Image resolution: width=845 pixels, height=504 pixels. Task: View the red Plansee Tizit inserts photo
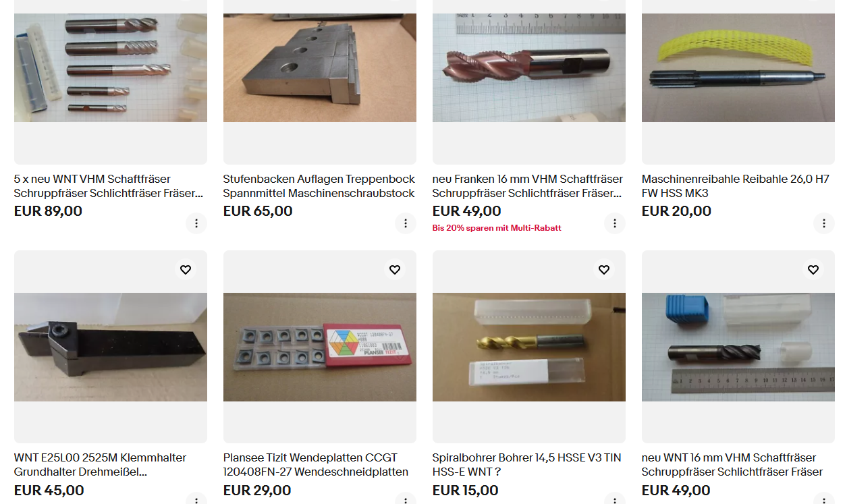(320, 347)
